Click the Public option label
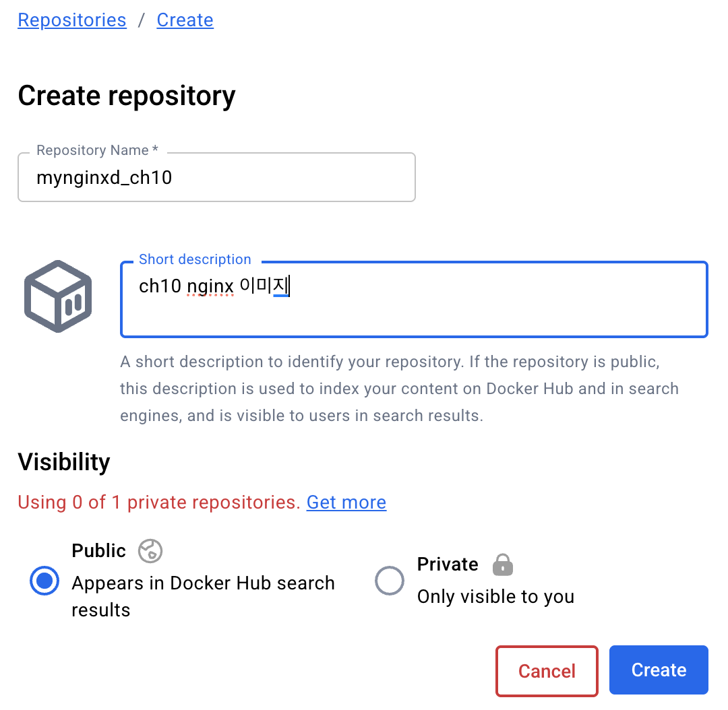 point(98,550)
